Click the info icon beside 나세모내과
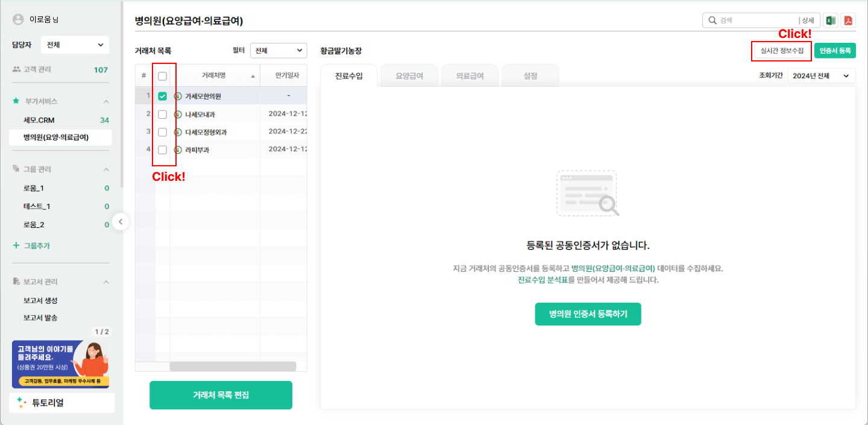The height and width of the screenshot is (425, 868). (x=178, y=115)
